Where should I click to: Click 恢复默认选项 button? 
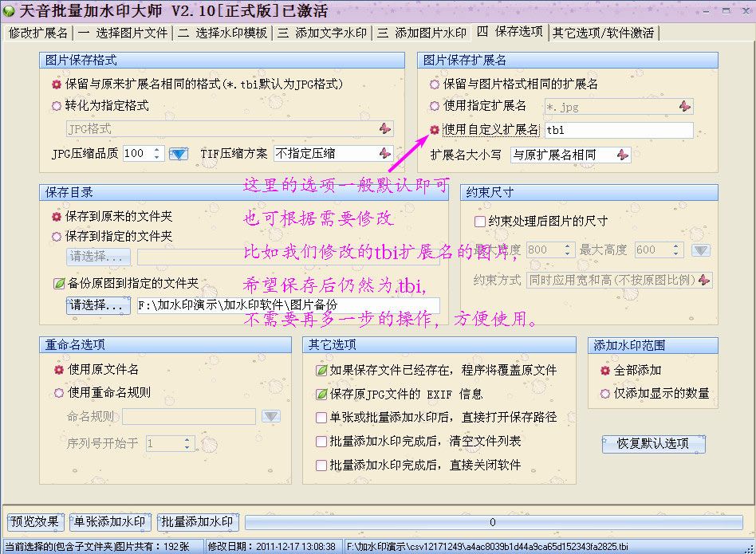click(x=652, y=443)
